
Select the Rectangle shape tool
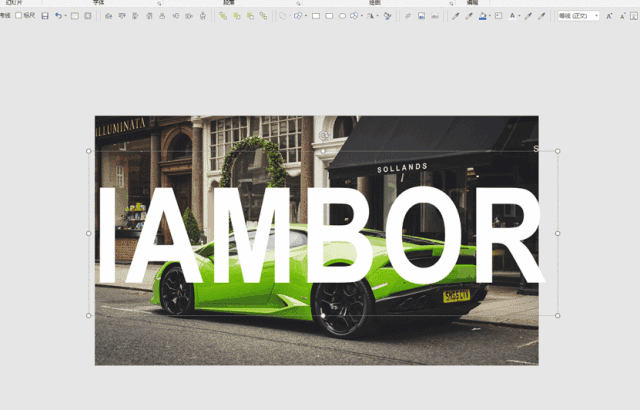click(316, 16)
